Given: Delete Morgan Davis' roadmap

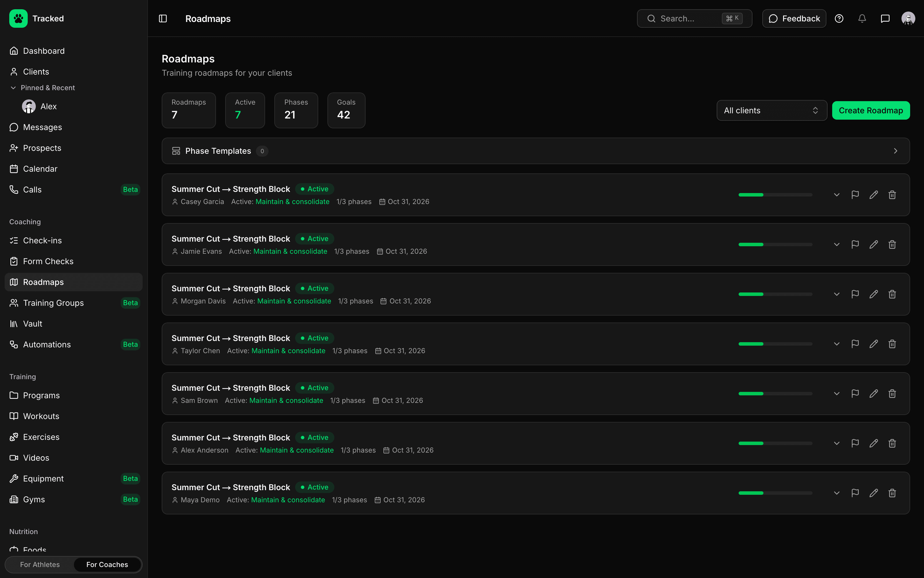Looking at the screenshot, I should point(892,294).
